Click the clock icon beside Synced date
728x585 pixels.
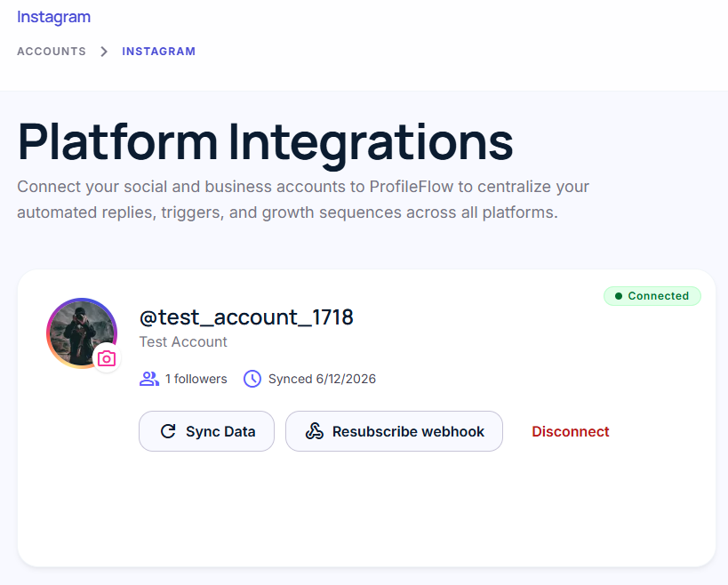click(x=252, y=379)
